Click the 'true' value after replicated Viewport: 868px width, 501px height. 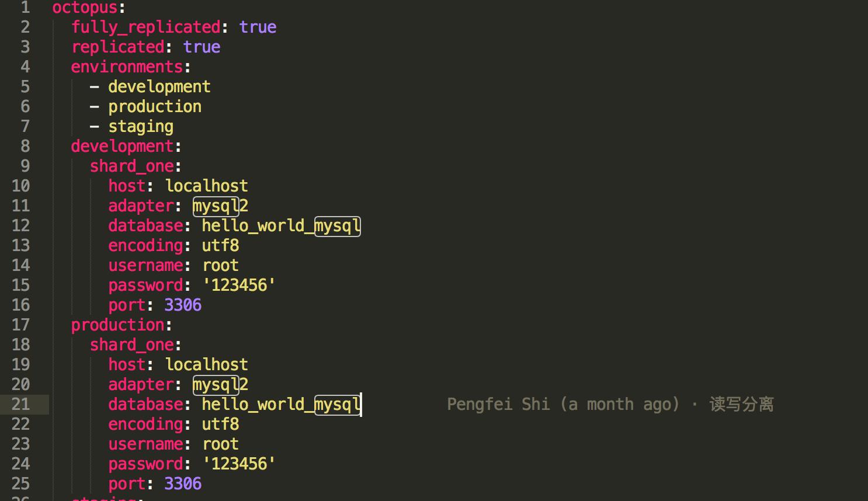tap(202, 47)
